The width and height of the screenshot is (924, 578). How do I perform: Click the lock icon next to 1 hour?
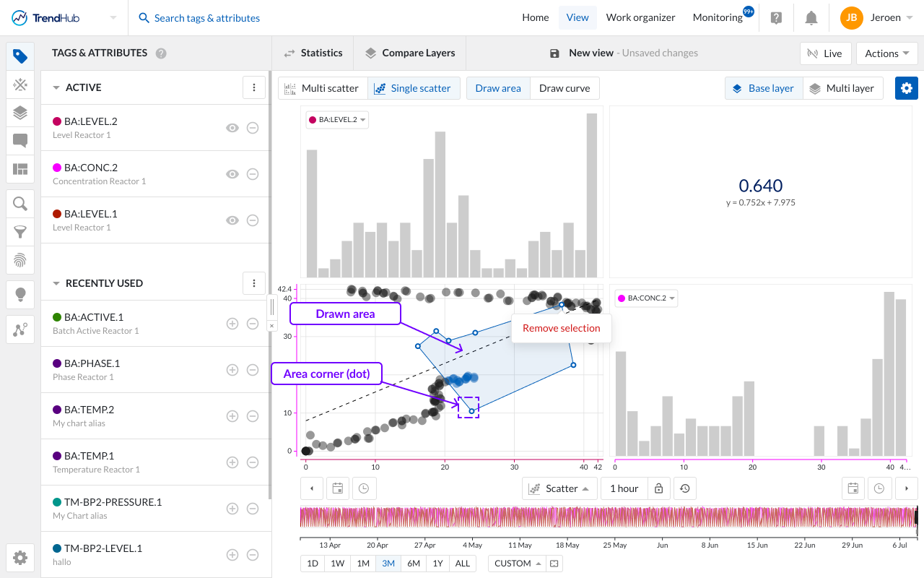click(x=658, y=488)
